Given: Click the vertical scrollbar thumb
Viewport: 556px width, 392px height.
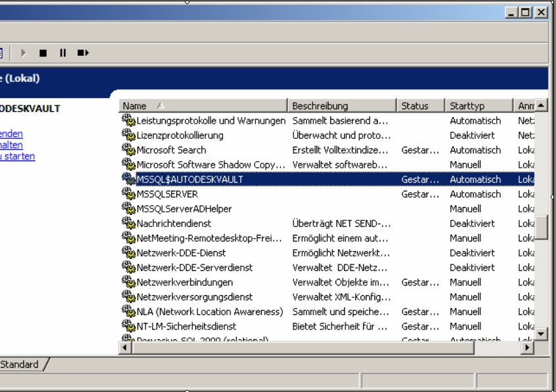Looking at the screenshot, I should coord(541,228).
